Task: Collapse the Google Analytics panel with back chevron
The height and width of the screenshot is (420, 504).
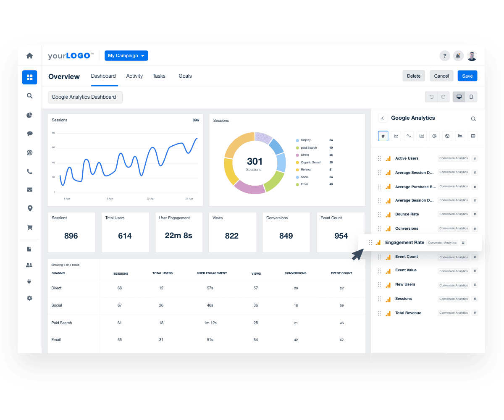Action: (x=382, y=118)
